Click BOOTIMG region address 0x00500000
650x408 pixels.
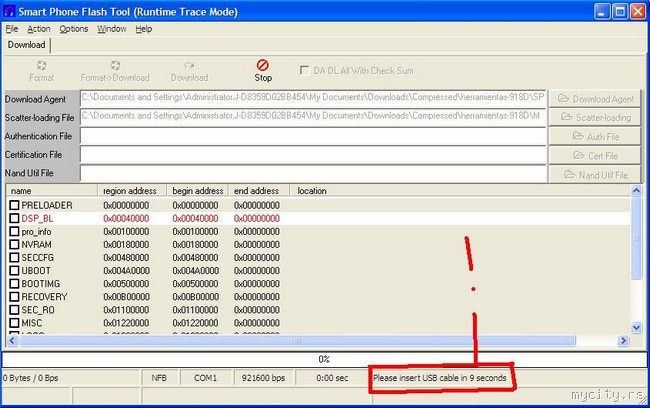tap(126, 284)
